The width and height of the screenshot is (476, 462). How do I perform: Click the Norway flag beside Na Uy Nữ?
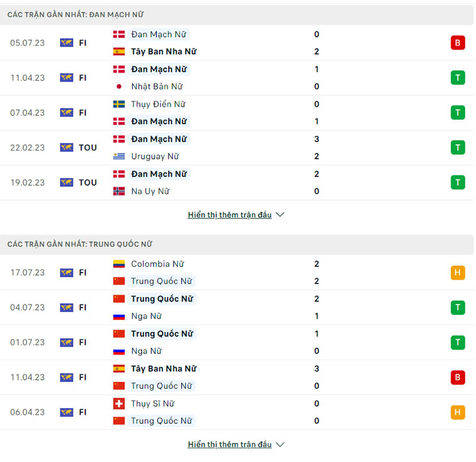point(119,191)
